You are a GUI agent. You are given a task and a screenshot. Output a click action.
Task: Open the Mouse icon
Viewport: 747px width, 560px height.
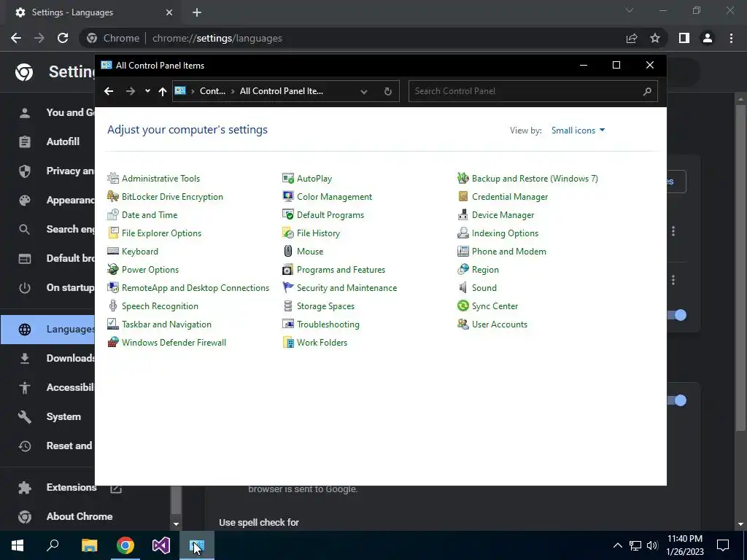tap(287, 251)
